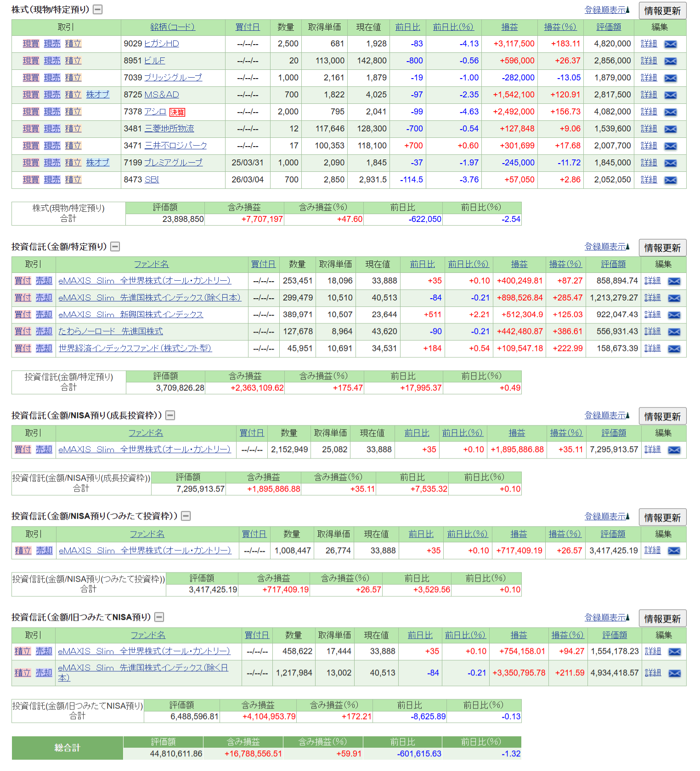Click the mail icon for 新興国株式インデックス fund
This screenshot has width=700, height=771.
(674, 315)
